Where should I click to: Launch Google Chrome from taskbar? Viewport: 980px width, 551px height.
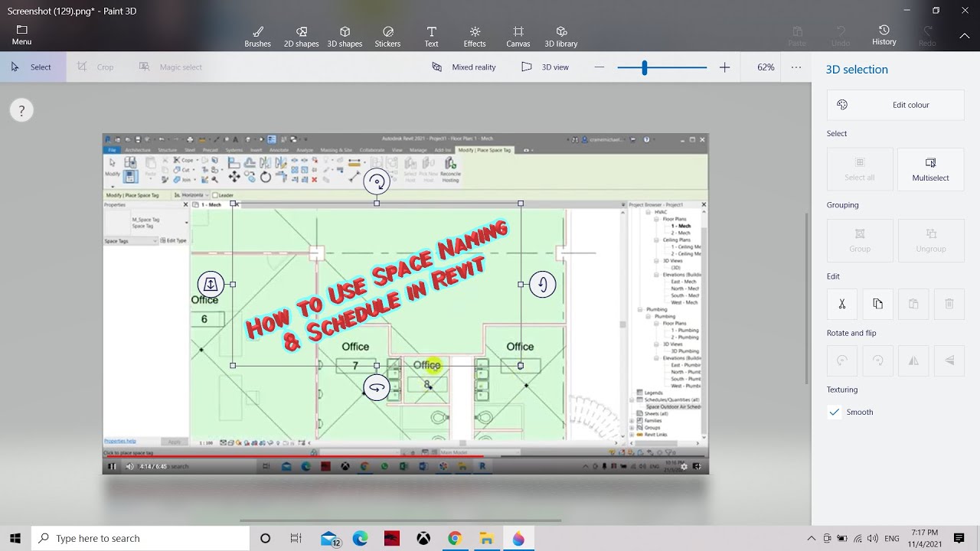coord(455,539)
